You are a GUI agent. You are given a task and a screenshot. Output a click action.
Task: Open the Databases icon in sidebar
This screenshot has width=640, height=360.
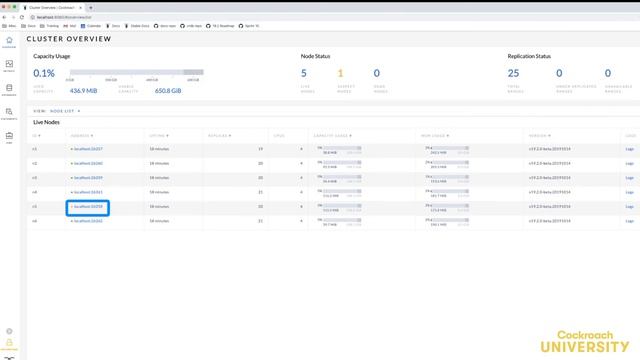[9, 88]
